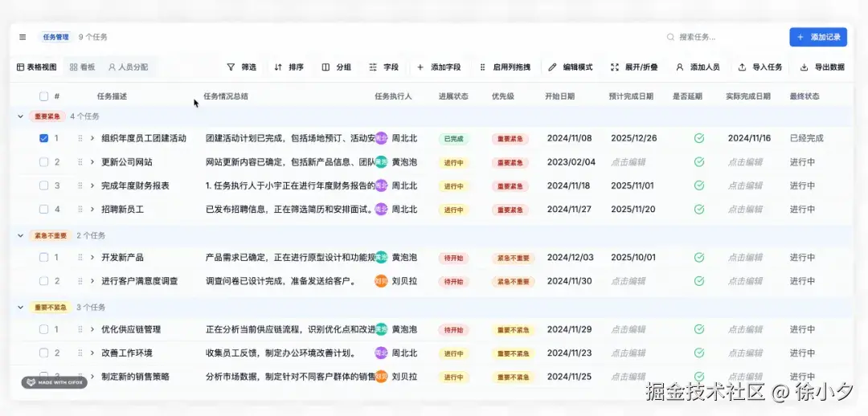The image size is (868, 416).
Task: Open the 筛选 filter option
Action: 241,67
